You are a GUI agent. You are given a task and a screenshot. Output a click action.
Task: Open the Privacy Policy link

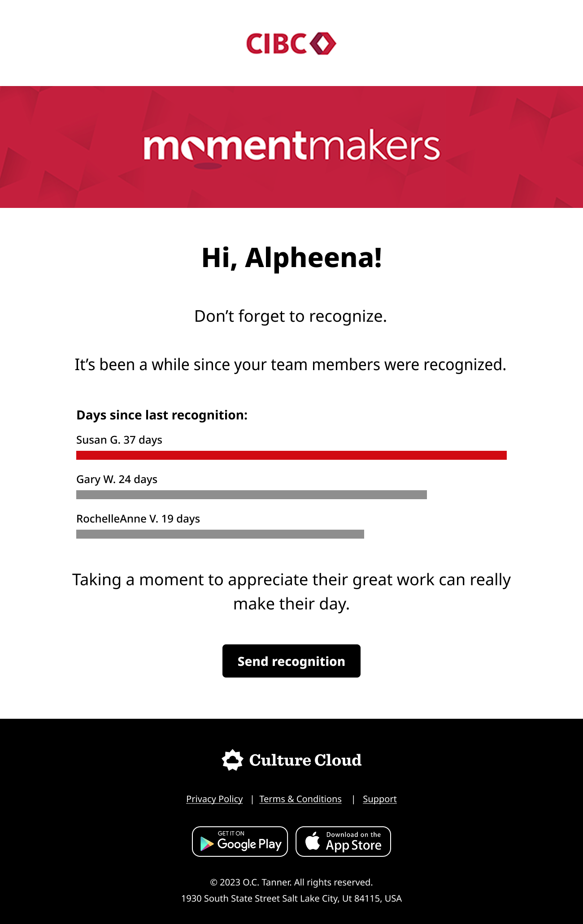pyautogui.click(x=214, y=799)
